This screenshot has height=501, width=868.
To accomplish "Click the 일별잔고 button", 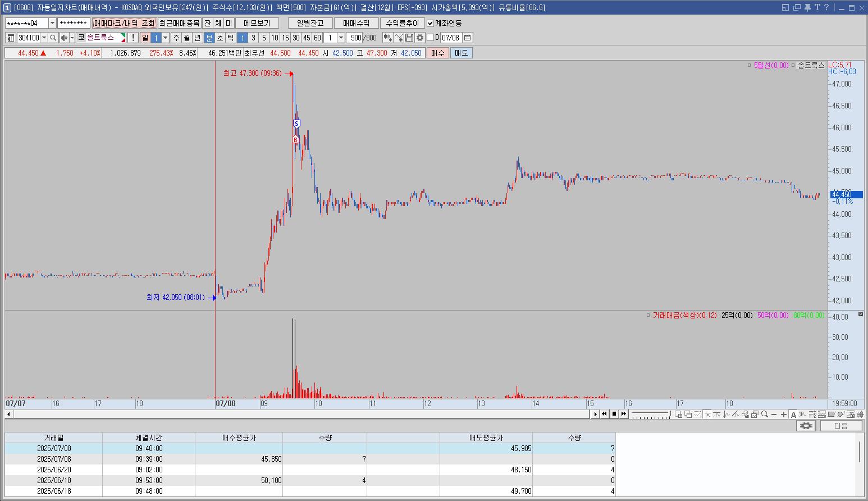I will point(310,23).
